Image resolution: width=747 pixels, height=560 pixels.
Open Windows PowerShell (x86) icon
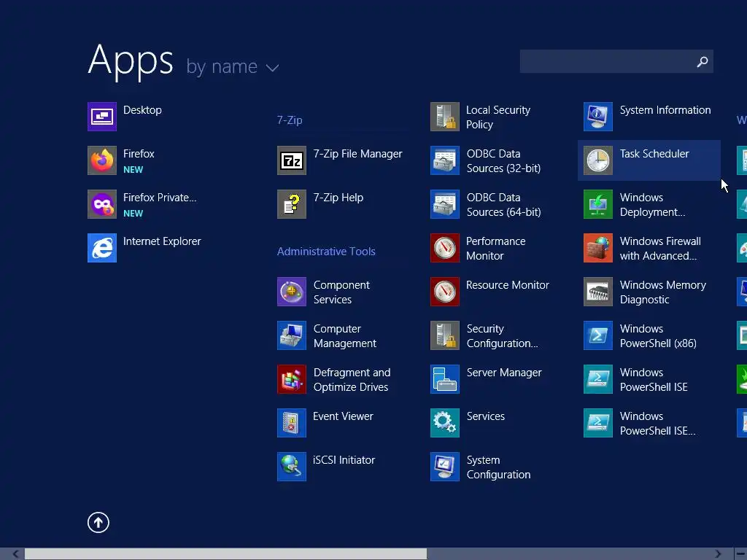pos(598,335)
